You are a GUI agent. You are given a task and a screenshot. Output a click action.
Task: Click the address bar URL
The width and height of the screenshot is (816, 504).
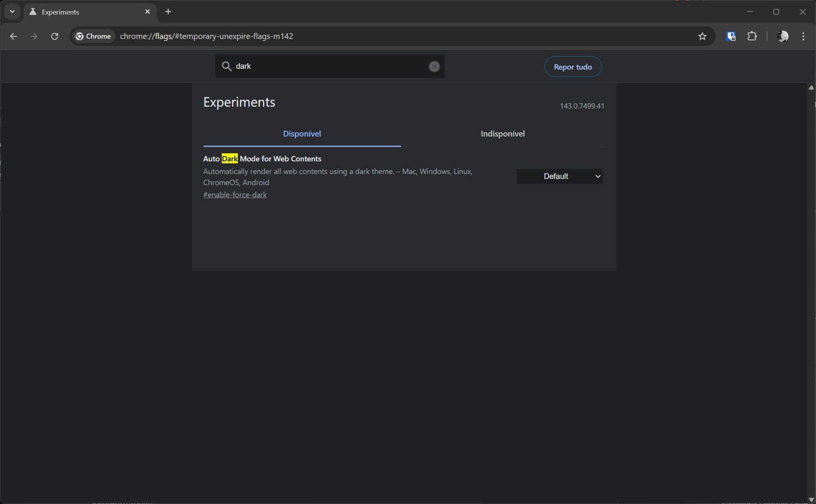206,36
